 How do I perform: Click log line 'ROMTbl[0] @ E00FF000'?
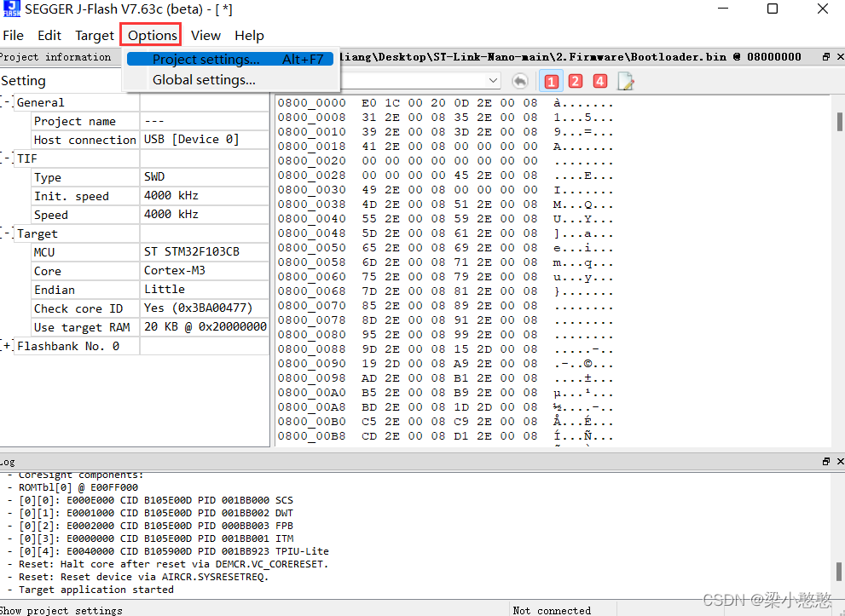tap(78, 487)
